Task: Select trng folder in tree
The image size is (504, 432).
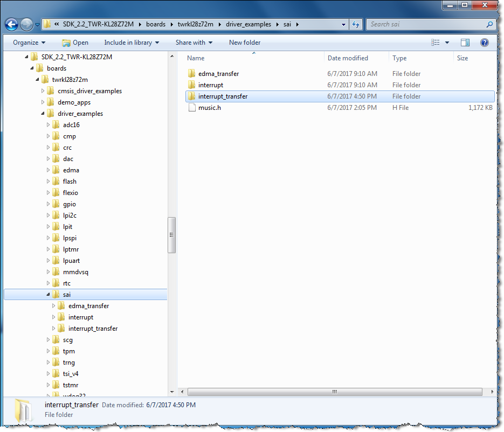Action: coord(69,363)
